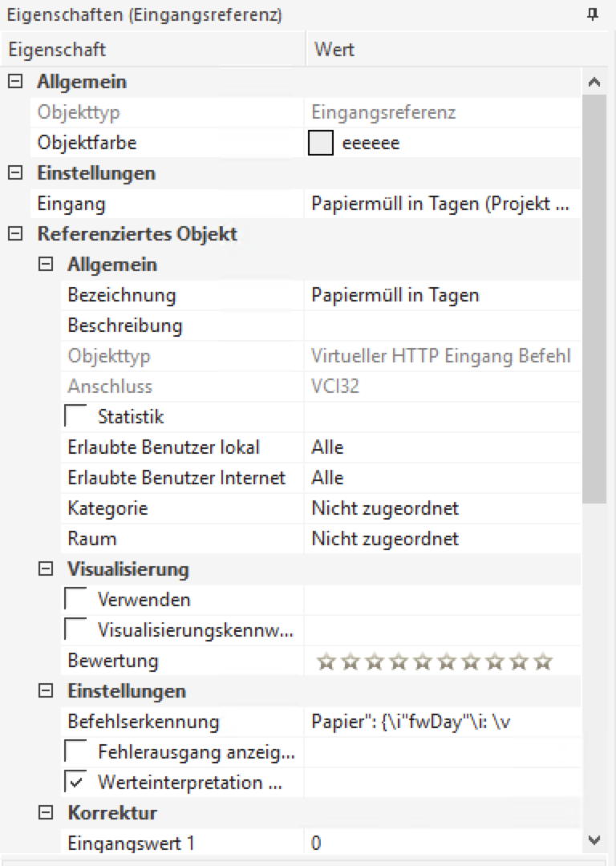616x866 pixels.
Task: Click the Befehlserkennung value field
Action: point(441,722)
